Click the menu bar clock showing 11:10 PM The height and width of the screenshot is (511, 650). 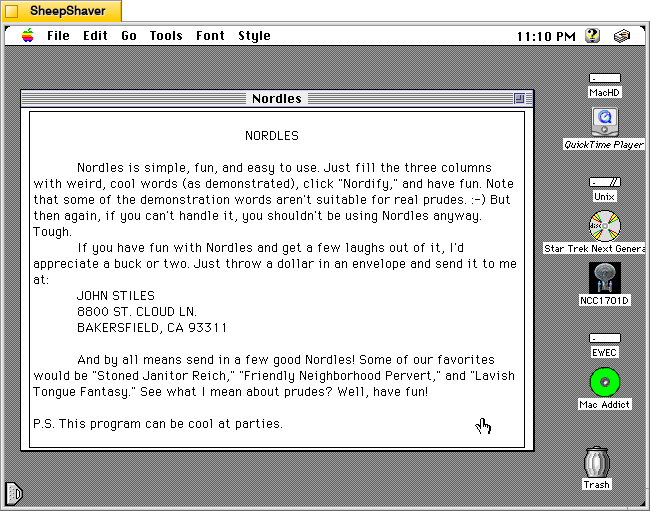click(546, 36)
